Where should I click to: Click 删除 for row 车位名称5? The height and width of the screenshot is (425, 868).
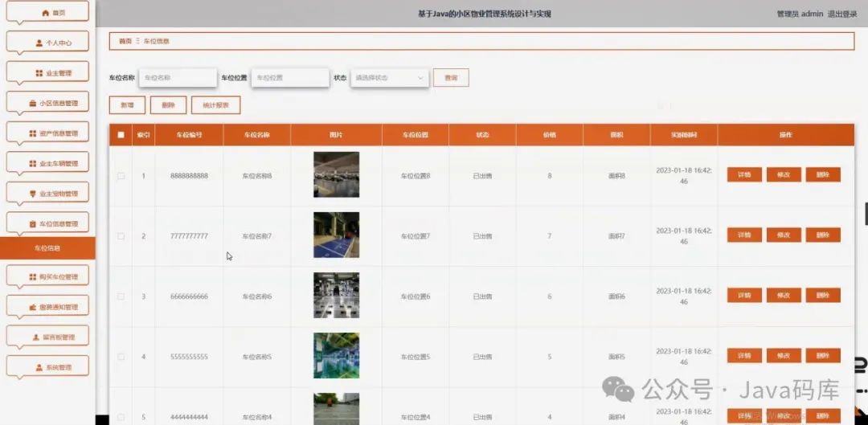click(823, 356)
